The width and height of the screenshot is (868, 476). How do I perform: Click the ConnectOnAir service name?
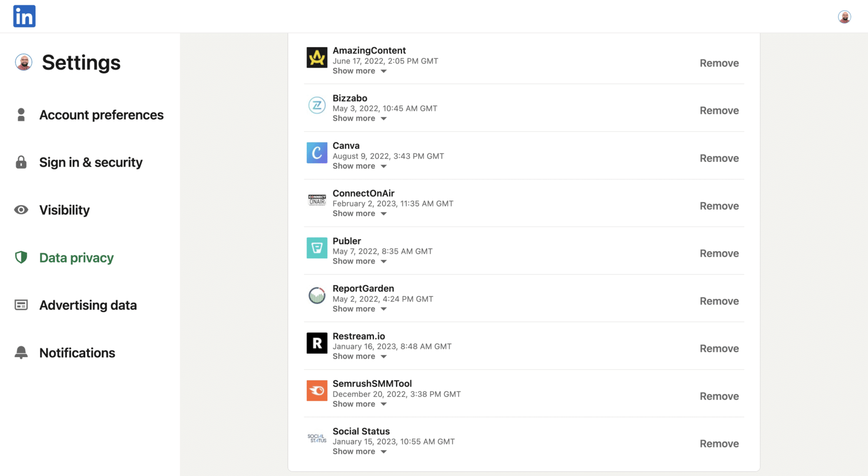click(x=363, y=193)
